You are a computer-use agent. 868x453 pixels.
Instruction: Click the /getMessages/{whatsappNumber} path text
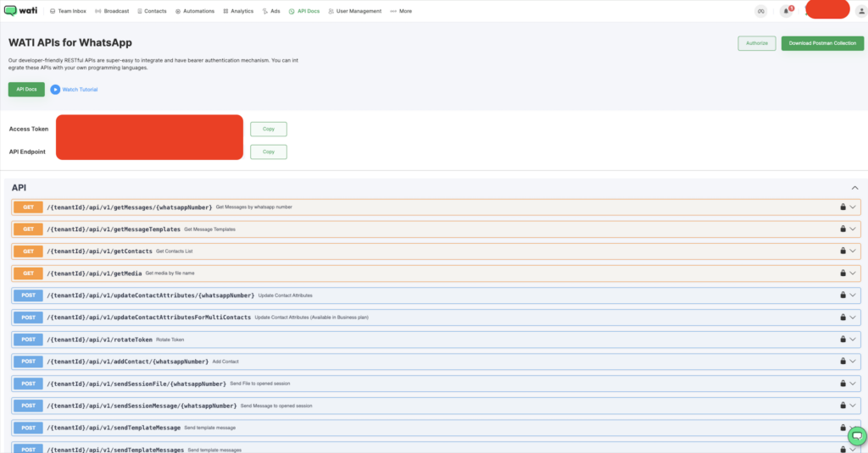click(130, 207)
